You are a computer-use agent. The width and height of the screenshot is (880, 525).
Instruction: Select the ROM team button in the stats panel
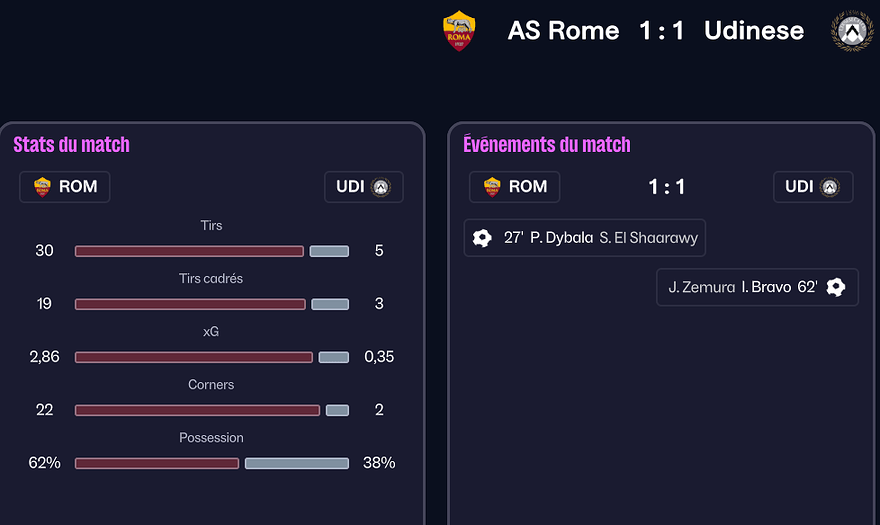click(65, 187)
